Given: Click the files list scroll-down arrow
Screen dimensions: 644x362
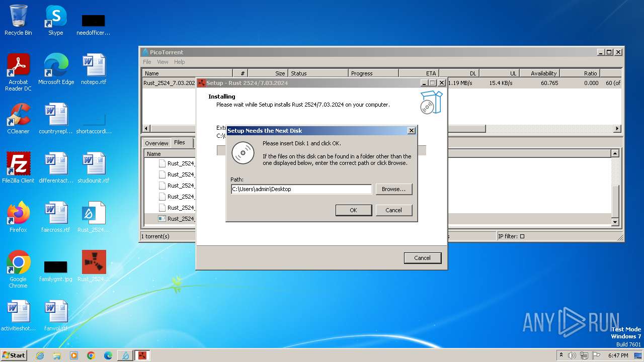Looking at the screenshot, I should click(615, 222).
